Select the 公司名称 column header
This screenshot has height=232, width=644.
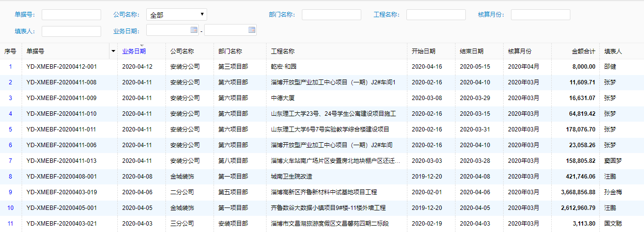pyautogui.click(x=182, y=51)
